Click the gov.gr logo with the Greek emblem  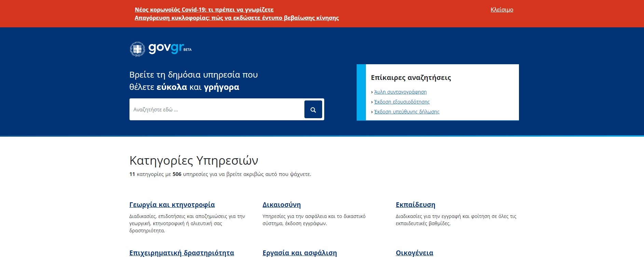161,49
